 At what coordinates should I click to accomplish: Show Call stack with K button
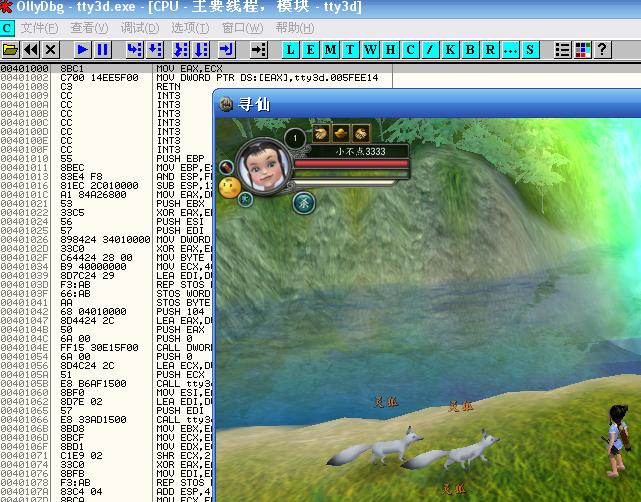point(450,50)
